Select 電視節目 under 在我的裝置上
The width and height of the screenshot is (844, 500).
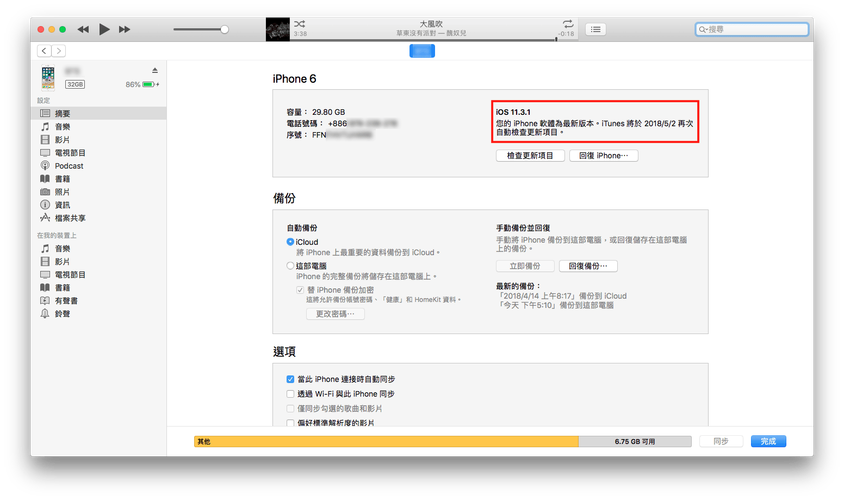(x=99, y=274)
